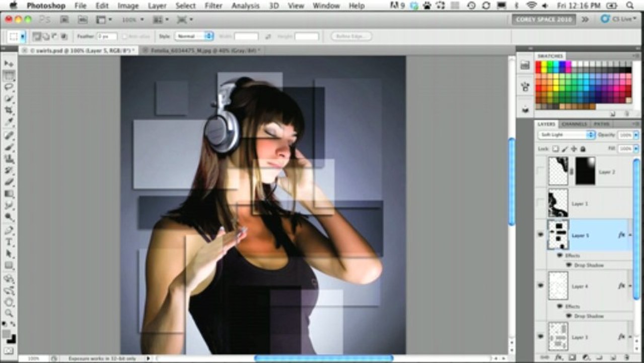This screenshot has height=363, width=644.
Task: Select the Hand tool
Action: [9, 302]
